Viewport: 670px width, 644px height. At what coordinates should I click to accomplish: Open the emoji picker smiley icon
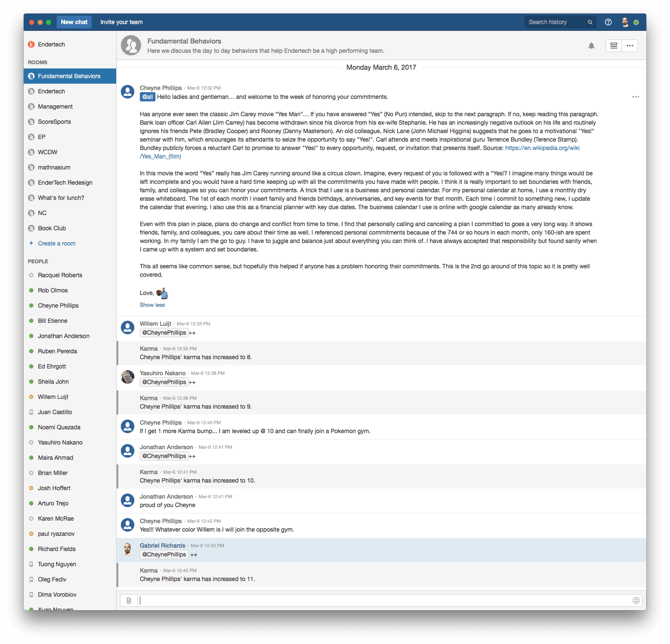click(x=636, y=600)
